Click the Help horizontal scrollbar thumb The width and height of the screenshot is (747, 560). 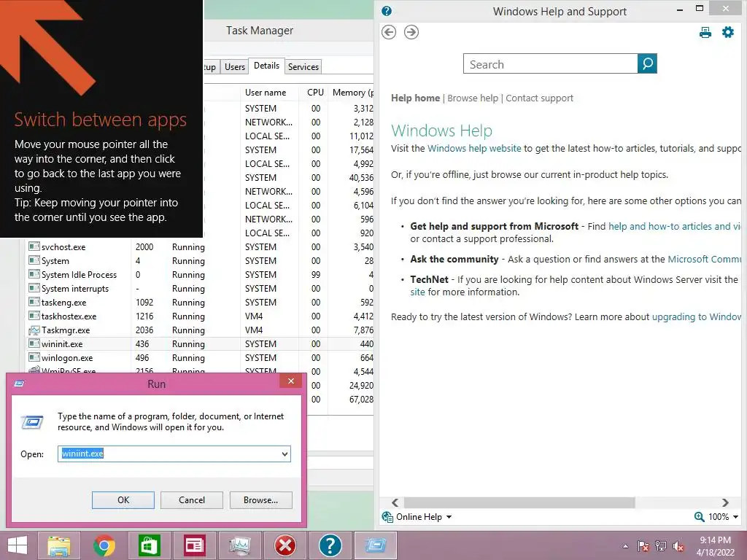pos(519,502)
